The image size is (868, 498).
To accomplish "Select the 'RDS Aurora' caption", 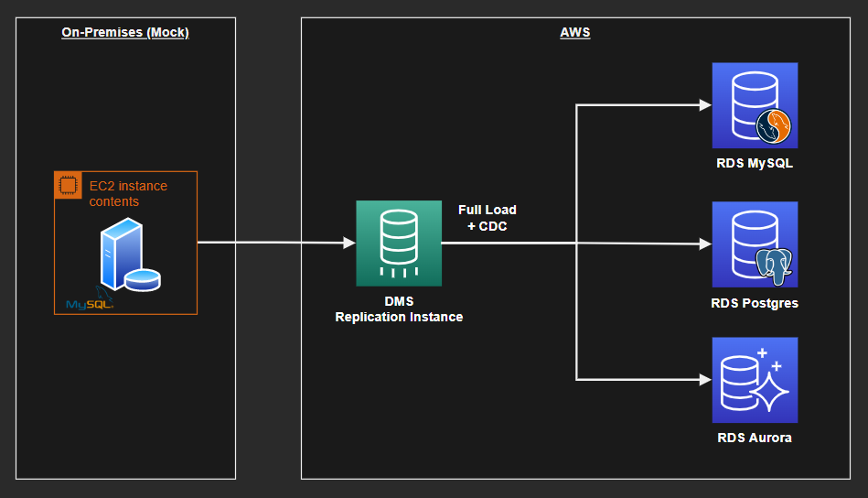I will click(755, 438).
